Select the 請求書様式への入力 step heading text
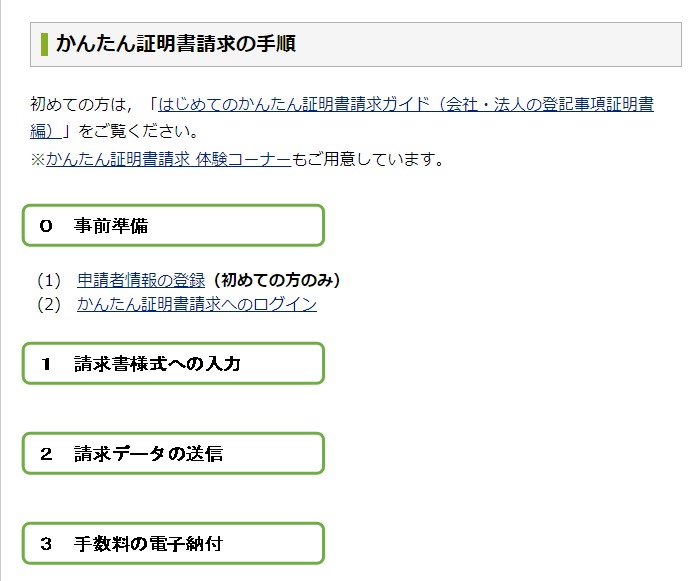Screen dimensions: 695x581 pyautogui.click(x=157, y=364)
